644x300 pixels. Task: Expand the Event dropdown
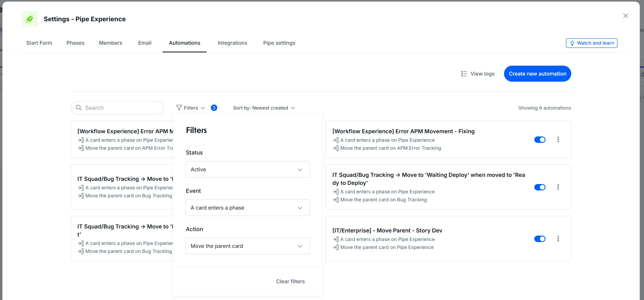point(248,208)
